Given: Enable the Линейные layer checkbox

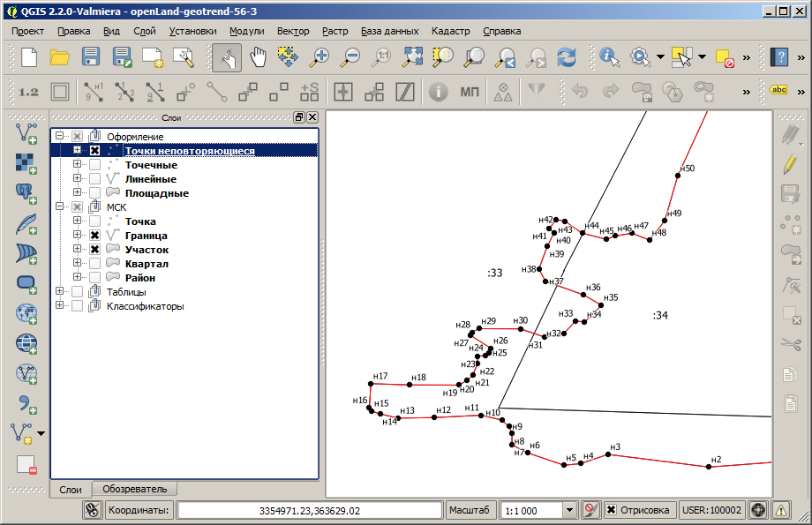Looking at the screenshot, I should point(94,178).
